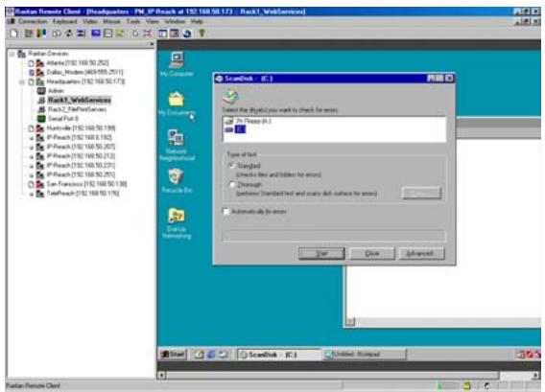This screenshot has width=545, height=392.
Task: Click the RGB color bars toolbar icon
Action: [x=41, y=34]
